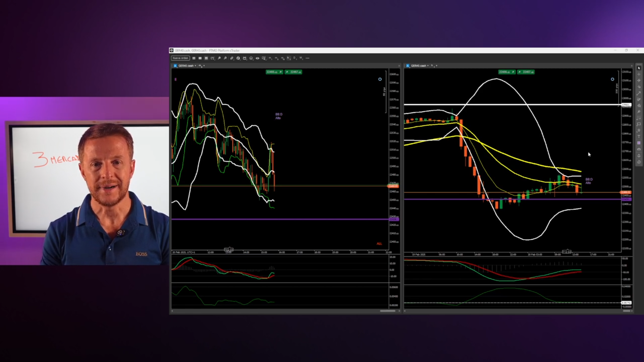Click the left chart sell price button
Screen dimensions: 644x362
coord(274,72)
